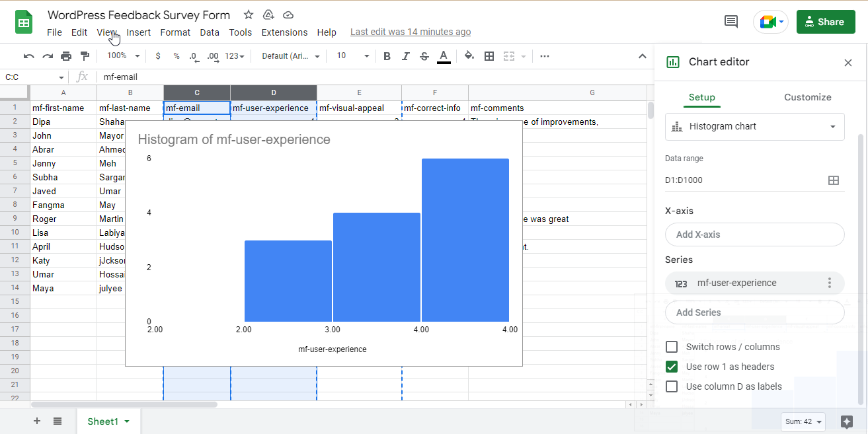Screen dimensions: 868x434
Task: Open the Format menu
Action: point(175,32)
